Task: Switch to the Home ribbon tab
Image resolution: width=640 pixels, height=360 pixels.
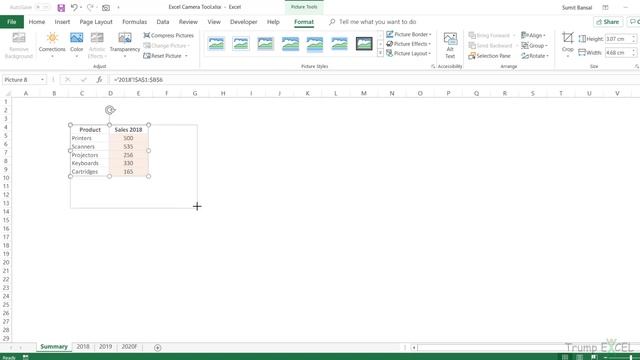Action: (37, 22)
